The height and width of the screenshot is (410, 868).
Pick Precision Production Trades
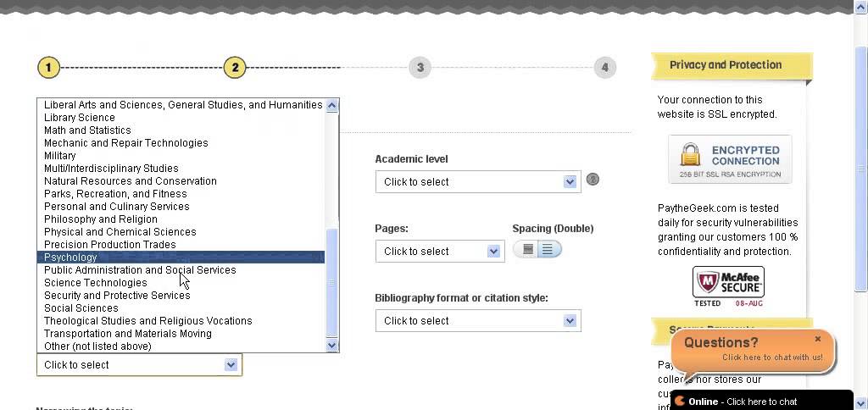coord(181,245)
